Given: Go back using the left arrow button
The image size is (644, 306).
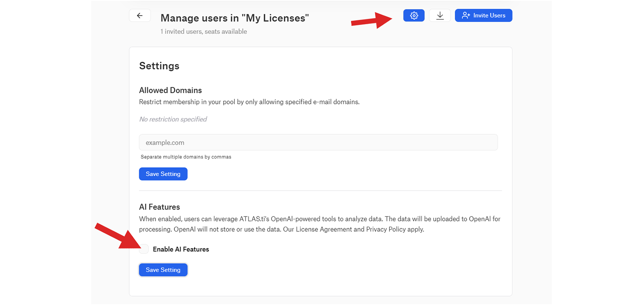Looking at the screenshot, I should click(140, 16).
